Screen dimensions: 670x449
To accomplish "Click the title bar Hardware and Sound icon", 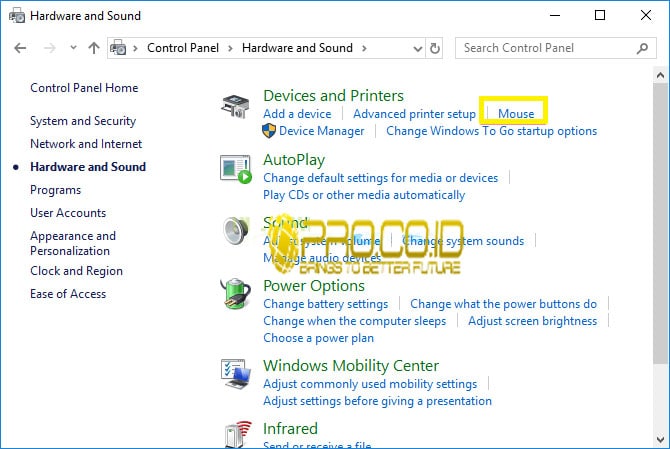I will 17,16.
